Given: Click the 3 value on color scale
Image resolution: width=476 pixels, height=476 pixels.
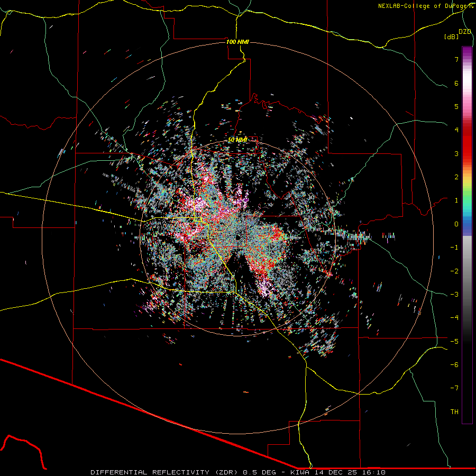Looking at the screenshot, I should coord(456,153).
